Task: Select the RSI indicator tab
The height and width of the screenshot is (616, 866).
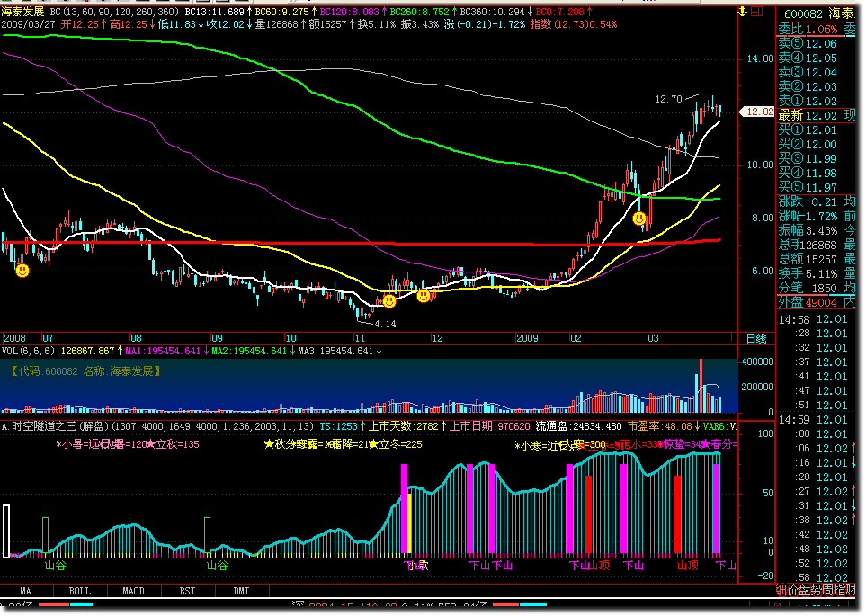Action: (187, 591)
